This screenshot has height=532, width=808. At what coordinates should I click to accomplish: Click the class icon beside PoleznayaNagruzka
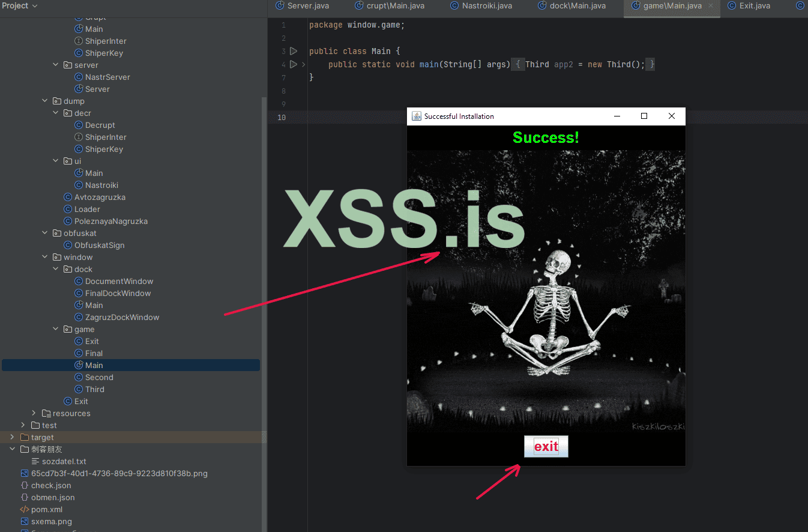(68, 221)
